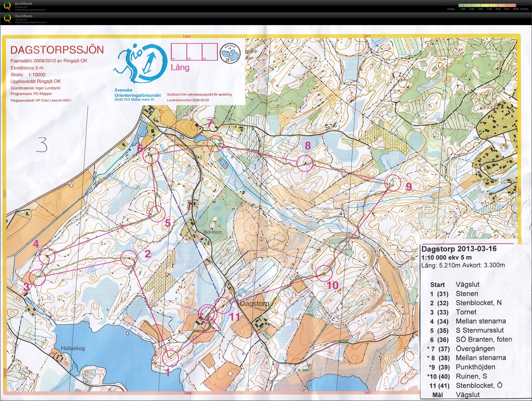This screenshot has height=401, width=532.
Task: Click the QuickRoute logo beside the Tempo scale
Action: (7, 6)
